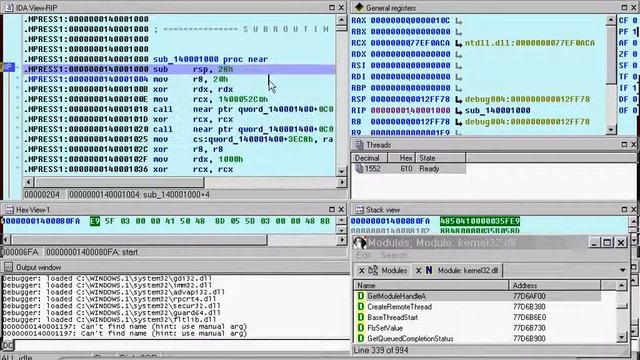Click the modules icon on the Modules tab
The image size is (640, 360).
point(373,270)
